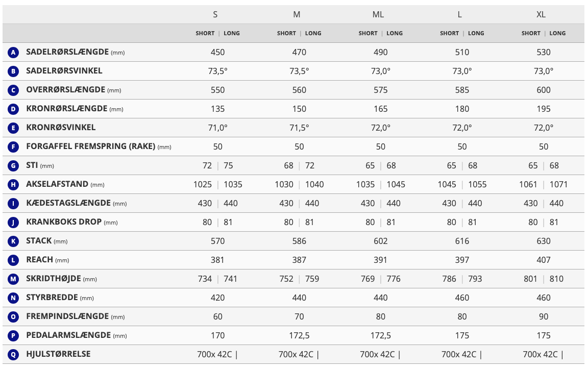Click the S size column header
Screen dimensions: 588x368
[215, 14]
